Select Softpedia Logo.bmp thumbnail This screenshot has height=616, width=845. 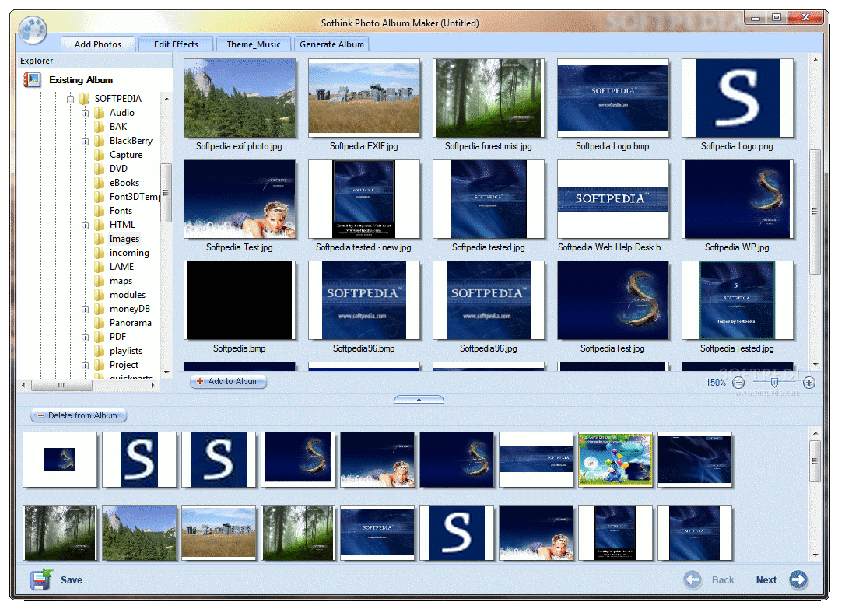[x=613, y=98]
